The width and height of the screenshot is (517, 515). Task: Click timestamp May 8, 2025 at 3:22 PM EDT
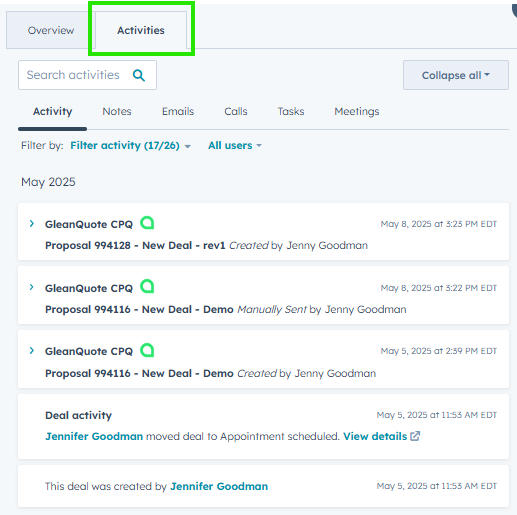pos(439,288)
